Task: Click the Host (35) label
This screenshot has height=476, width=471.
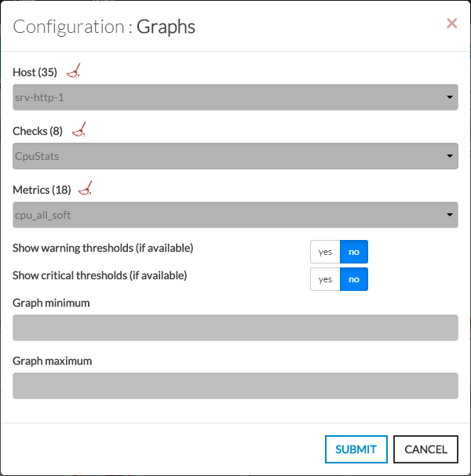Action: click(x=35, y=72)
